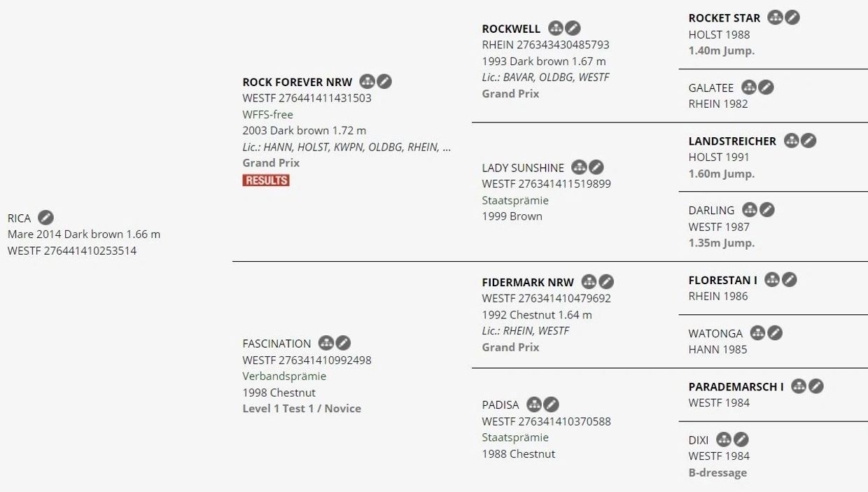Image resolution: width=868 pixels, height=492 pixels.
Task: Open pedigree icon for Padisa
Action: (534, 405)
